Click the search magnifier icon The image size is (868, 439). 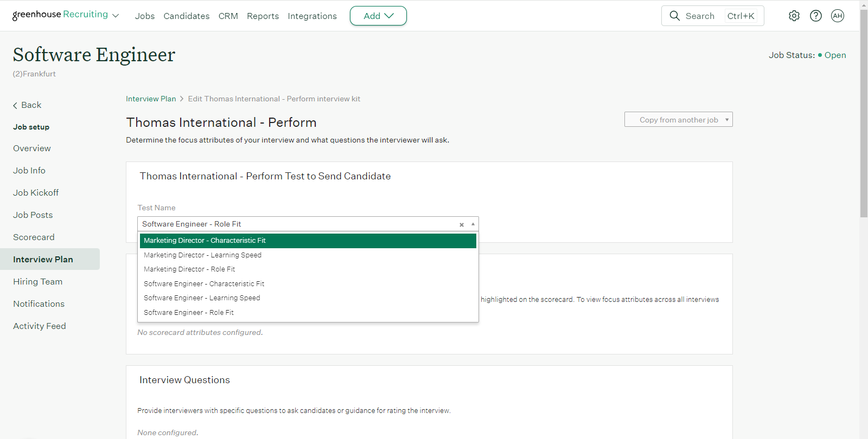click(x=674, y=16)
